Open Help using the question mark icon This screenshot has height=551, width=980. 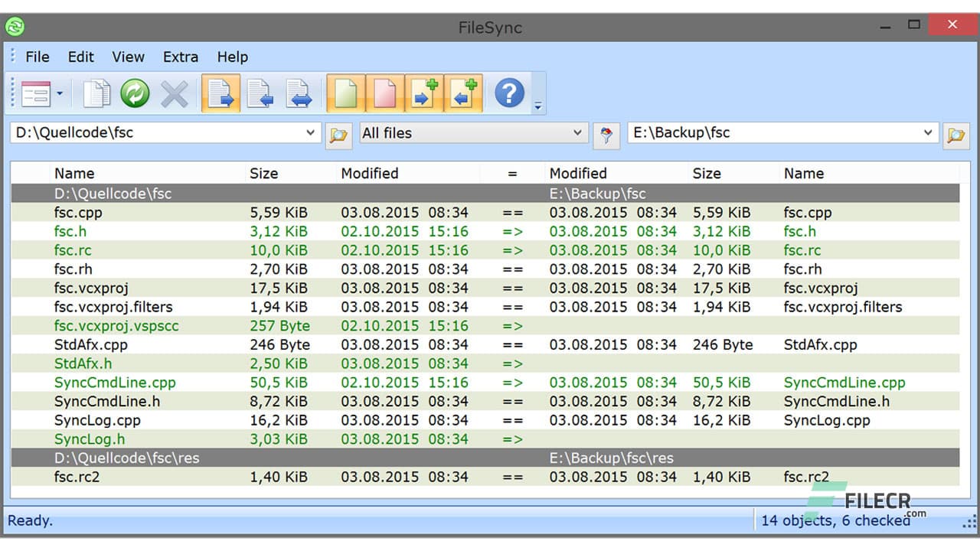coord(510,93)
